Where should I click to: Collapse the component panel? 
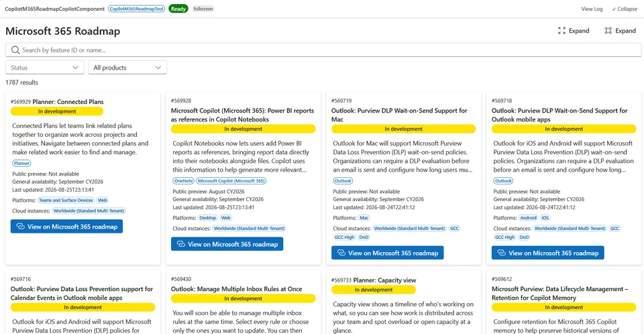tap(625, 9)
